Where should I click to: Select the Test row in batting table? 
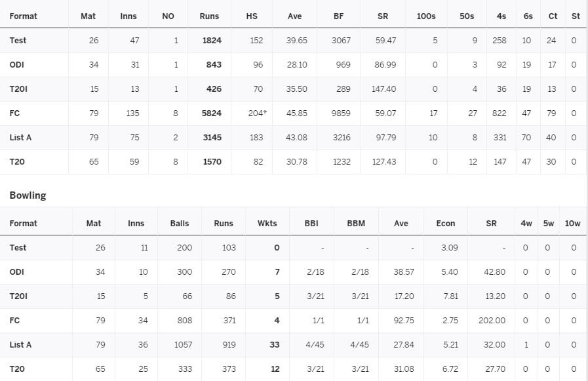point(293,41)
